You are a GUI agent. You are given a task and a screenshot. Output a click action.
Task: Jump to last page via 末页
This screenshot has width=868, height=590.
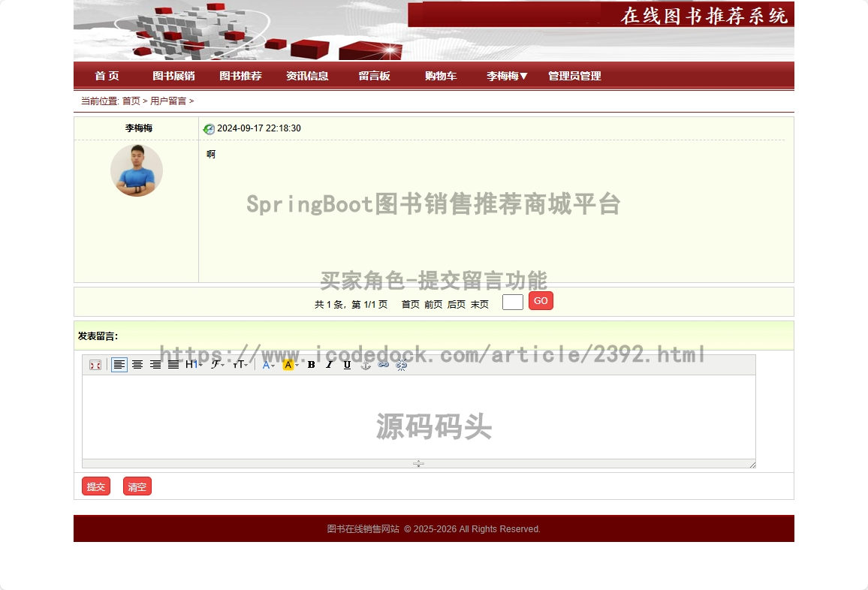tap(479, 305)
